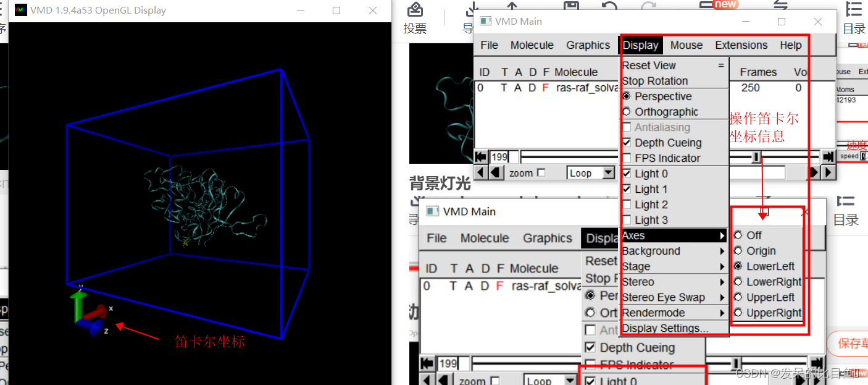
Task: Close the open Display menu header
Action: pyautogui.click(x=640, y=45)
